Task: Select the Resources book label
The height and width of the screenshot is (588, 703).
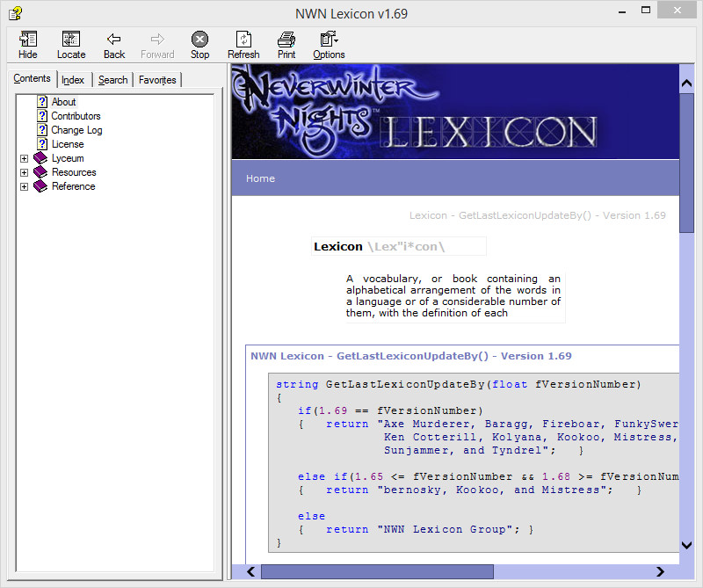Action: (74, 172)
